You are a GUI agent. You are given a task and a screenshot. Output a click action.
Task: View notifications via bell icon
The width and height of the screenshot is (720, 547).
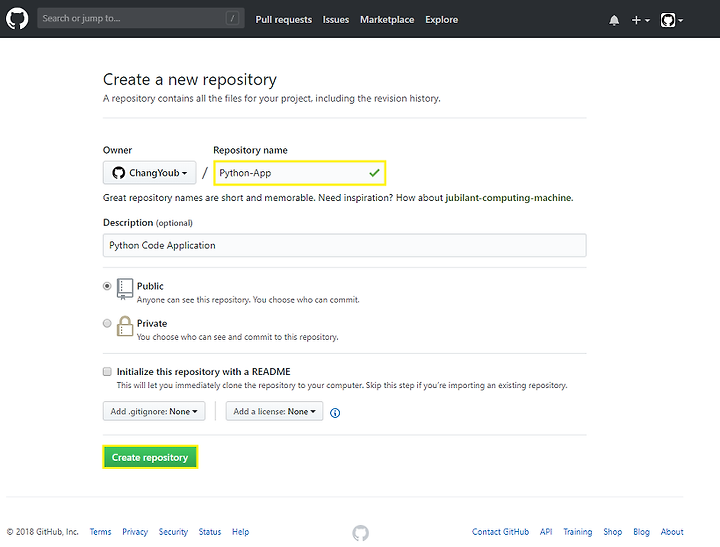click(x=614, y=20)
